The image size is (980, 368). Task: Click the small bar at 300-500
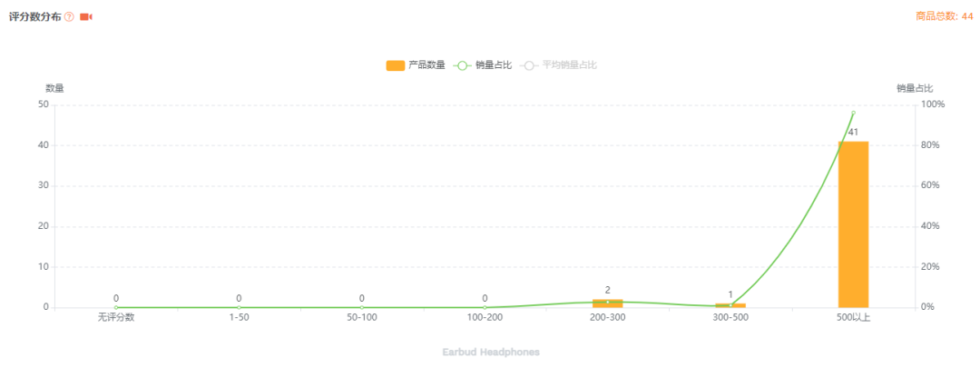[730, 305]
